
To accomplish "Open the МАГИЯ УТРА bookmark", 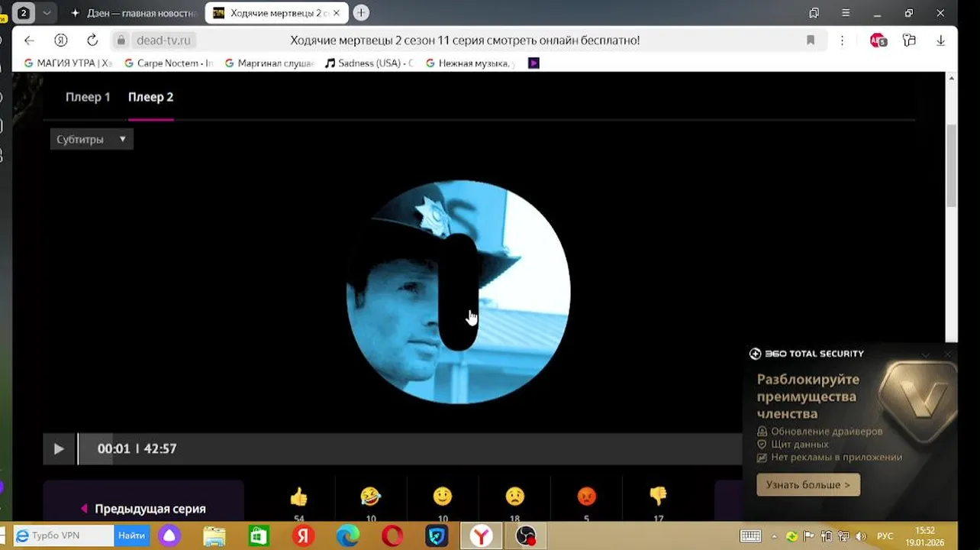I will 68,63.
